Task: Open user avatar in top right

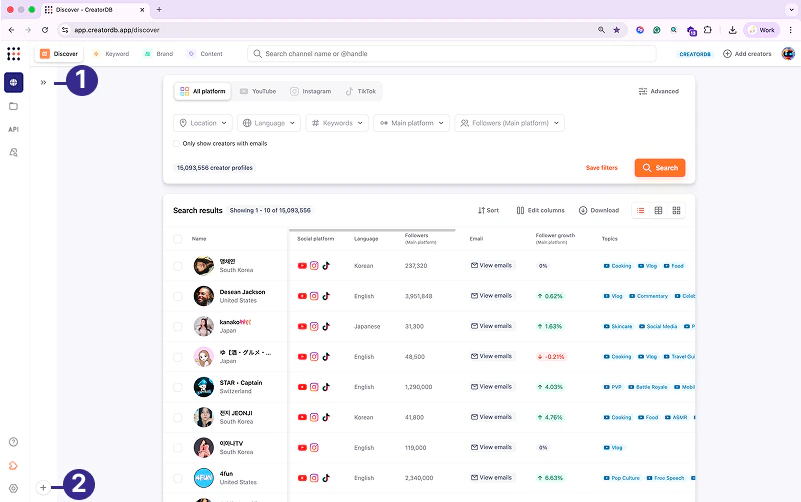Action: 788,54
